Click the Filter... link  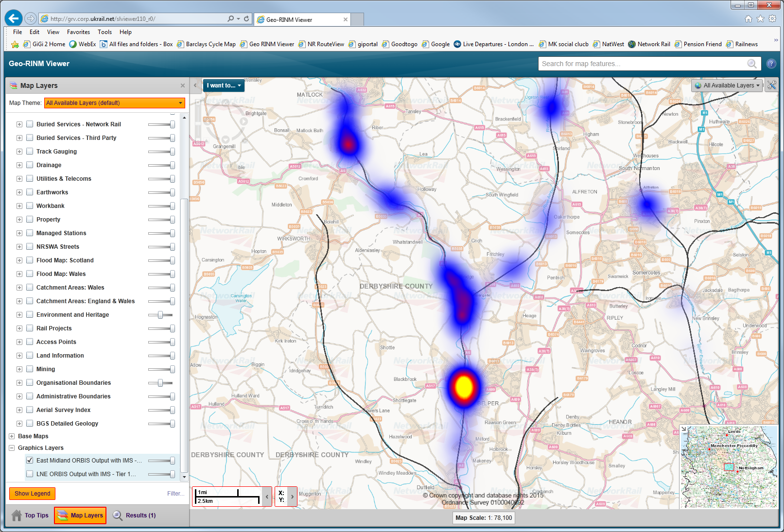[175, 494]
